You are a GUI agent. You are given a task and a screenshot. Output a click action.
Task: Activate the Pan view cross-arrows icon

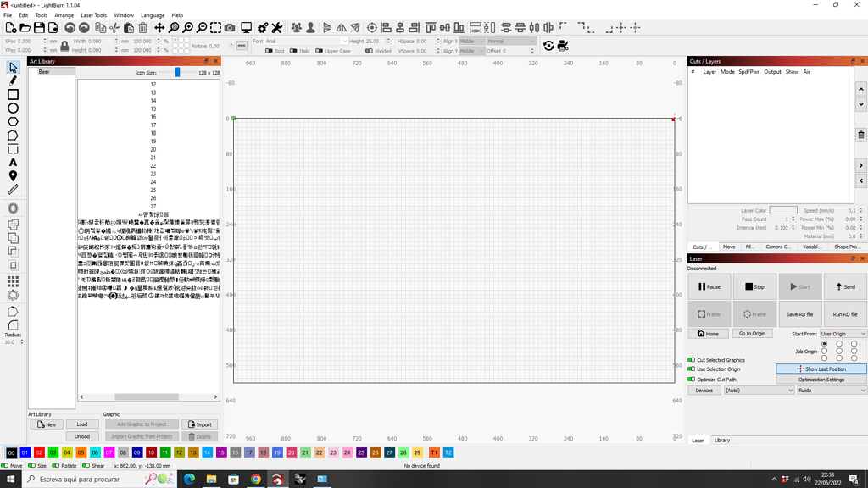click(x=159, y=28)
